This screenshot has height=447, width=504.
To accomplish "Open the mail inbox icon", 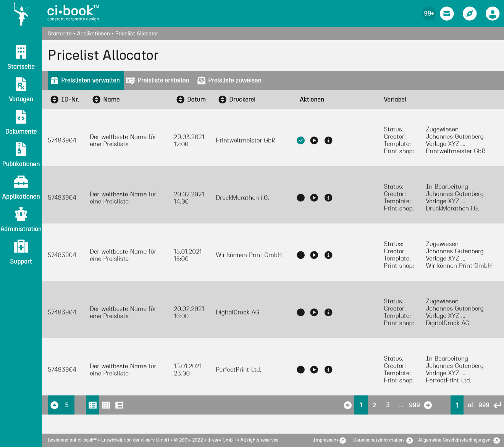I will (447, 14).
